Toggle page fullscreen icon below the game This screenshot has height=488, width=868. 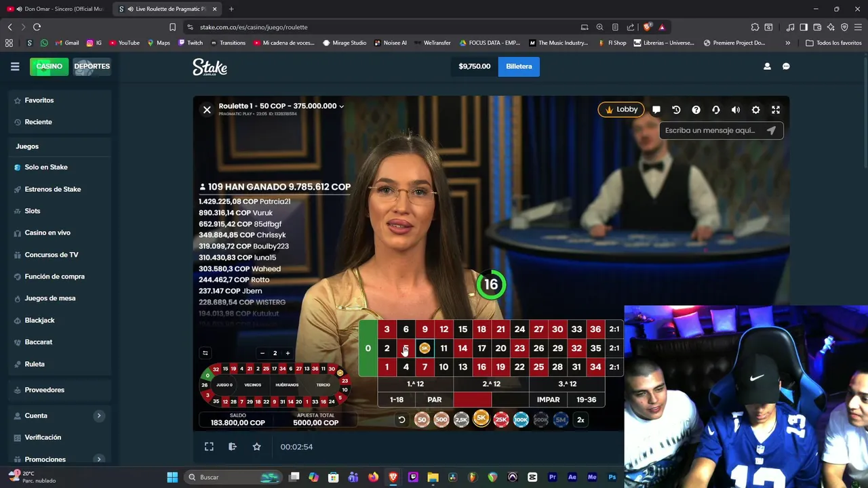point(209,447)
